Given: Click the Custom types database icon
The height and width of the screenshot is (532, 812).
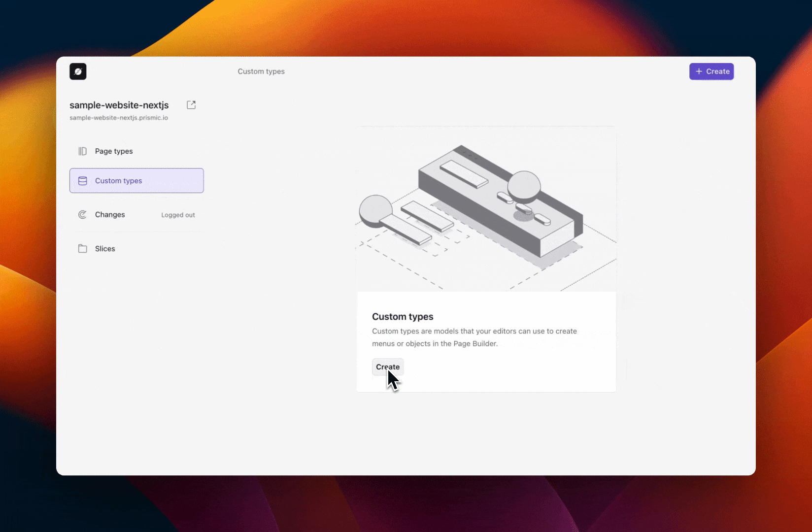Looking at the screenshot, I should coord(82,180).
